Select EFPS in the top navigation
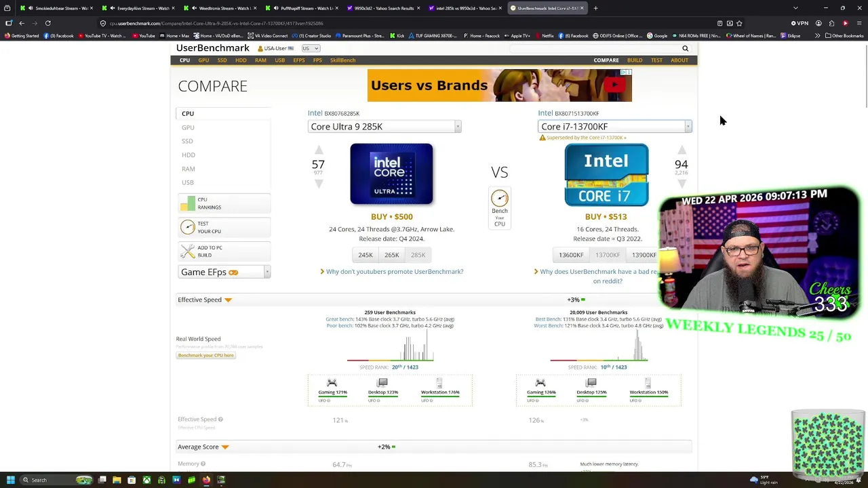868x488 pixels. point(299,60)
